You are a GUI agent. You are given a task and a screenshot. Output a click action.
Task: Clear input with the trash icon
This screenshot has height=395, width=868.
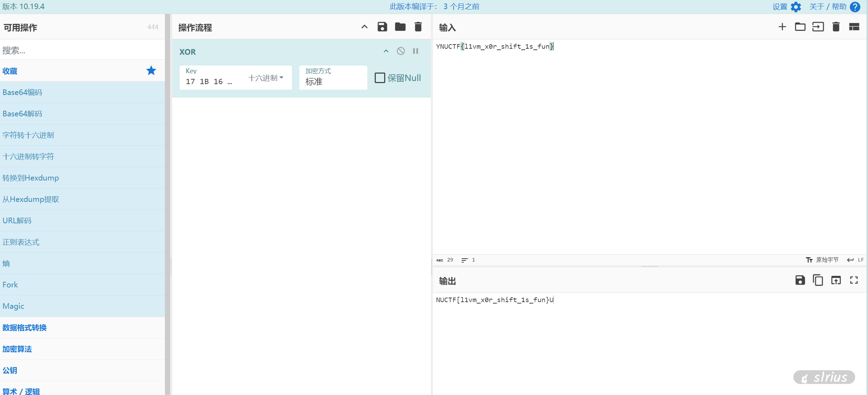click(836, 27)
